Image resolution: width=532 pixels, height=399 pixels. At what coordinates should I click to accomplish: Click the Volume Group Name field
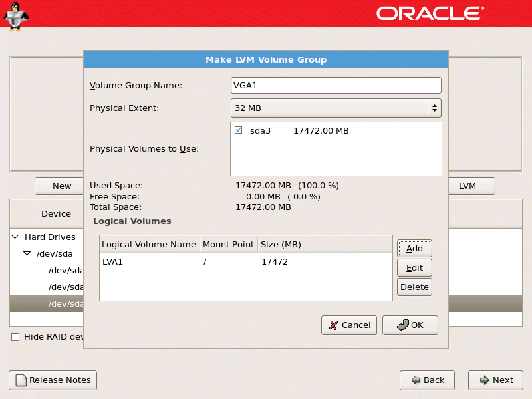click(x=336, y=85)
